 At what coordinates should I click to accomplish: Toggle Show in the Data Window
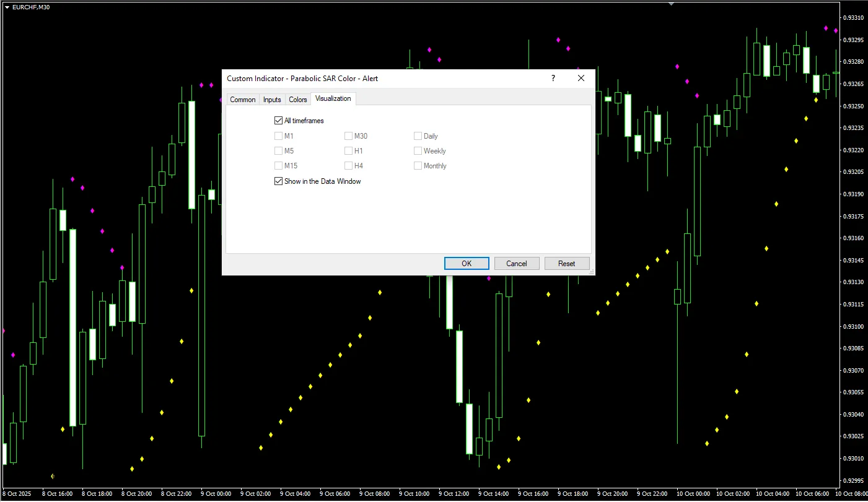(x=278, y=181)
